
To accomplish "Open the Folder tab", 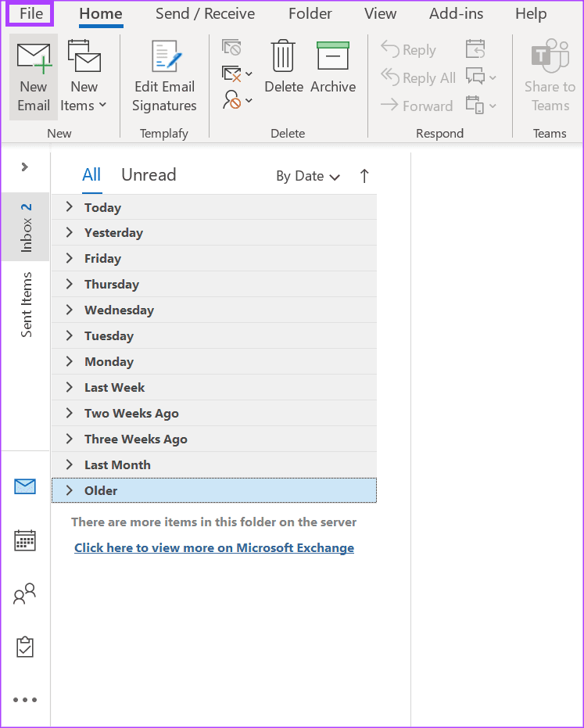I will (310, 13).
